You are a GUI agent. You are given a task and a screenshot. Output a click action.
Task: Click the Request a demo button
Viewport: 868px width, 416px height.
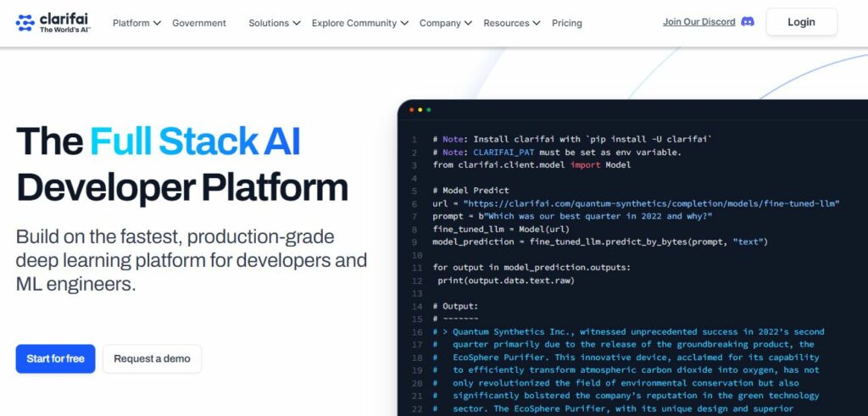tap(153, 358)
